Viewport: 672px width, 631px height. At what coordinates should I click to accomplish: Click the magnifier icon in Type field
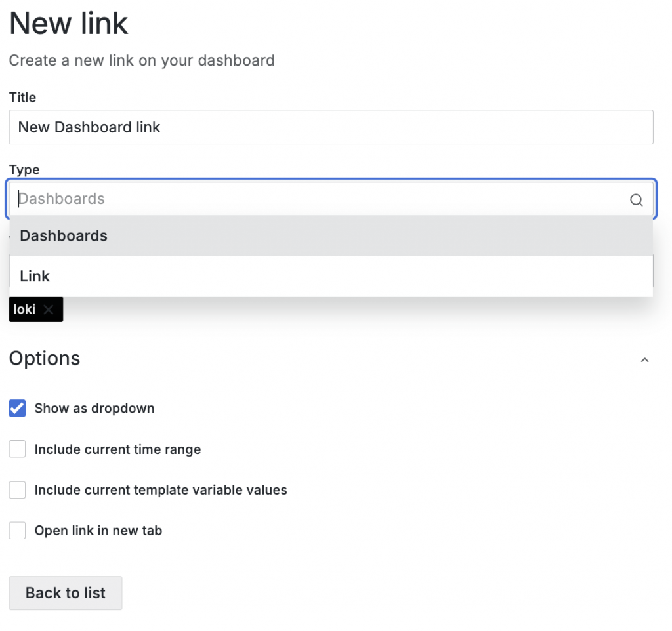click(636, 200)
